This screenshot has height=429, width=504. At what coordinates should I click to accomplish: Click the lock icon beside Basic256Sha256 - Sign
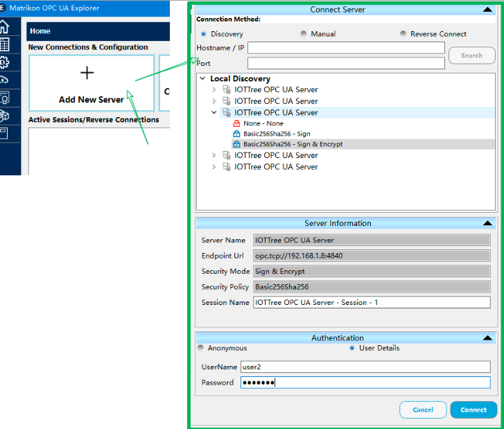point(236,134)
